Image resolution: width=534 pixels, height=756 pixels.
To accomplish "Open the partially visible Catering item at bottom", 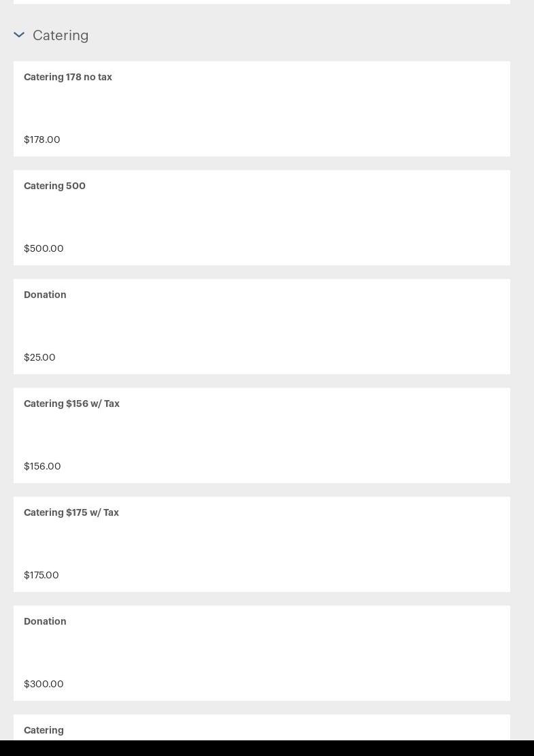I will point(44,730).
